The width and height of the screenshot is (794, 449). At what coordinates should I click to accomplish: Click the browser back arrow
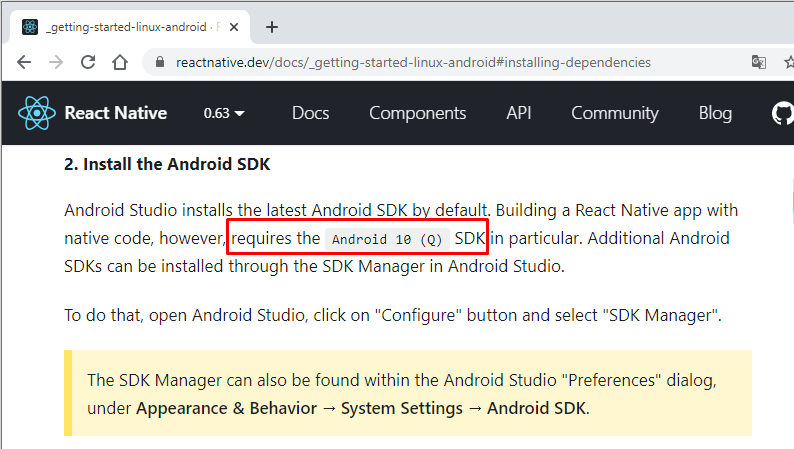click(x=24, y=62)
